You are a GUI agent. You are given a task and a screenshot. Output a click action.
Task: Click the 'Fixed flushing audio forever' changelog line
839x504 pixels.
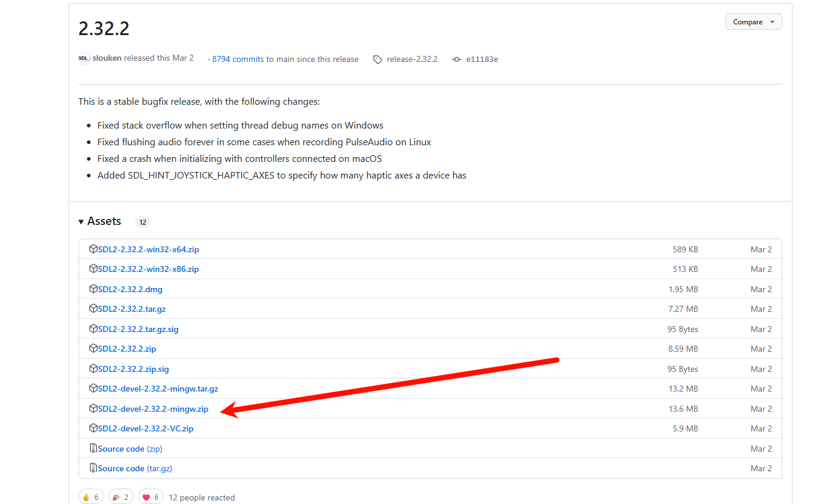coord(264,142)
